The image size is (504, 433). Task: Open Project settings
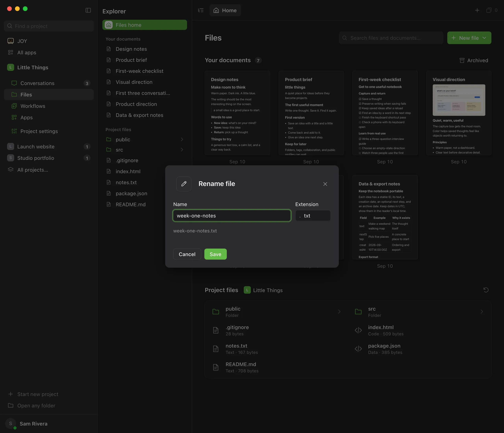point(49,131)
